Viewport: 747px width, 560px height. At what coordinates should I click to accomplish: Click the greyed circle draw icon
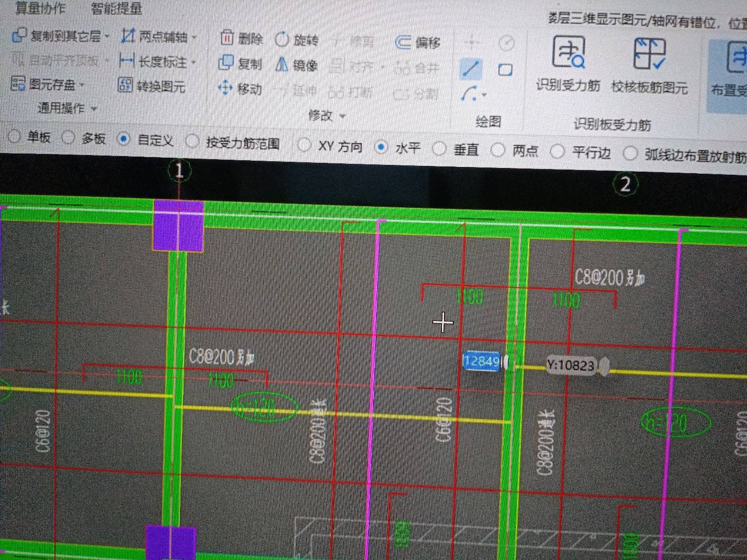(506, 43)
